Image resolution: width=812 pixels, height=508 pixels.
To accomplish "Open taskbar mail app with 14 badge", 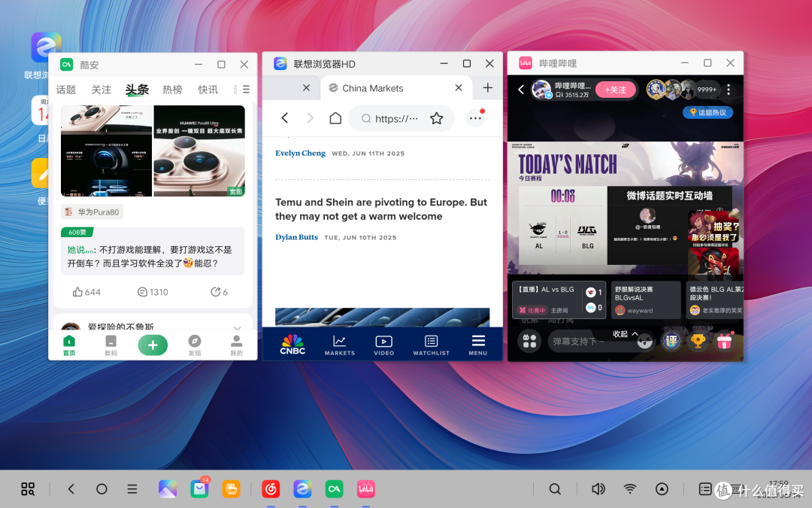I will [x=199, y=489].
